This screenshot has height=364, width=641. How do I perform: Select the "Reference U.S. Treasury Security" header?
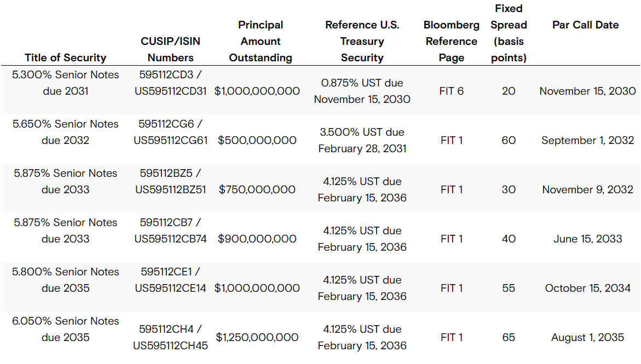tap(362, 41)
